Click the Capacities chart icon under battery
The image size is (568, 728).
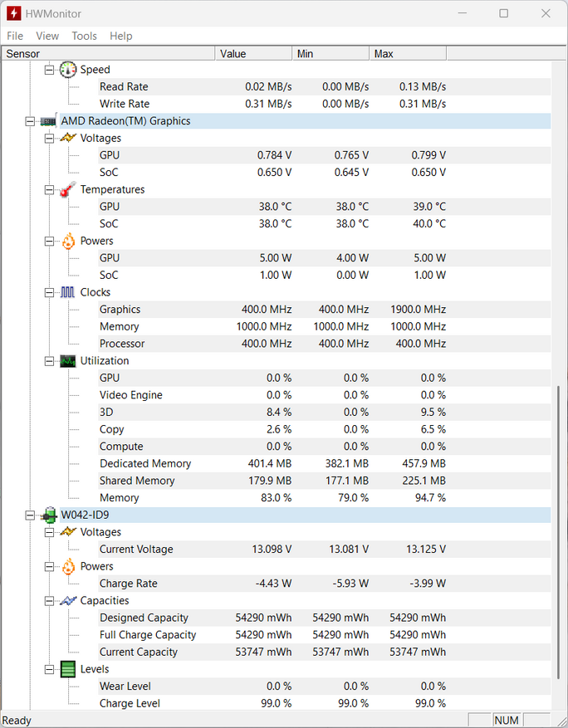(x=68, y=601)
